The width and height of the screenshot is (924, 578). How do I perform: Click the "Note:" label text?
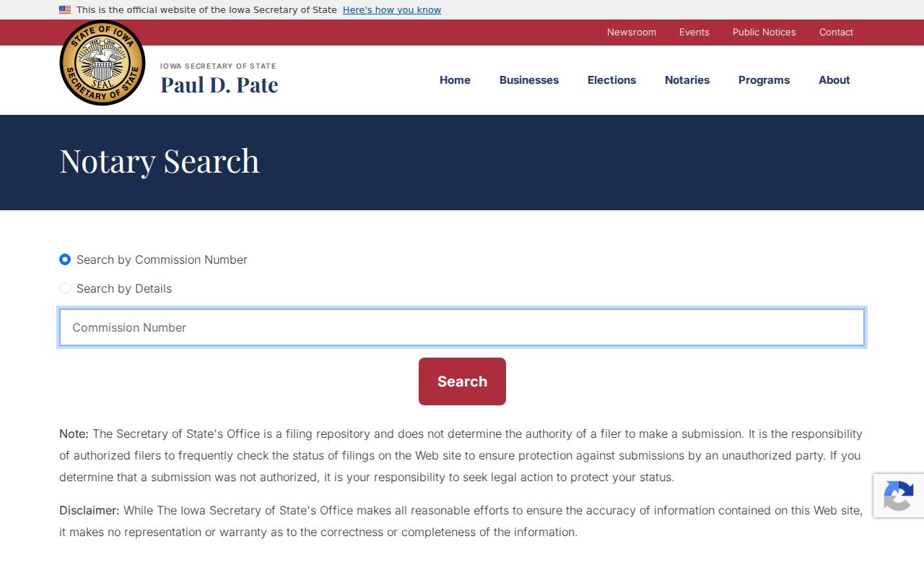click(x=74, y=434)
